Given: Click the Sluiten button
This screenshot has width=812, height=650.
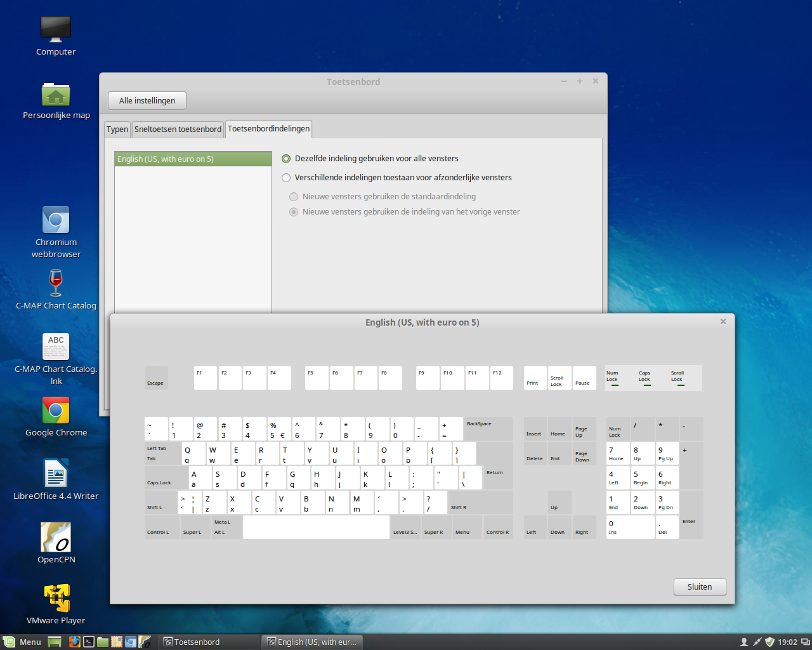Looking at the screenshot, I should [x=699, y=587].
